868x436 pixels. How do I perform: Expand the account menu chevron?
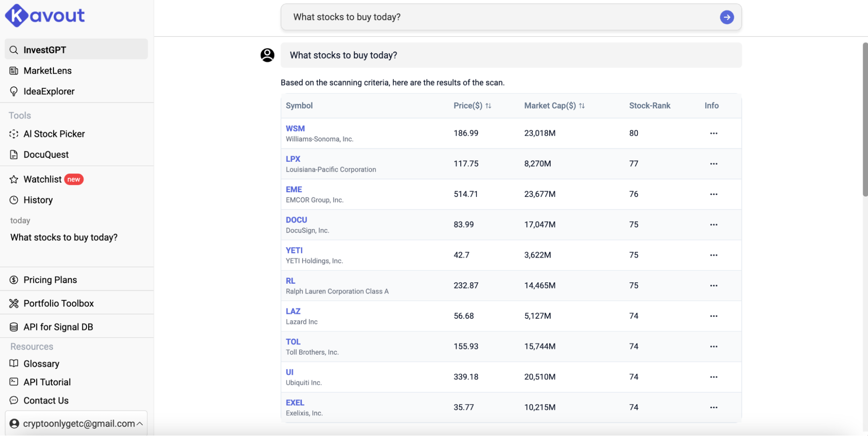(140, 424)
